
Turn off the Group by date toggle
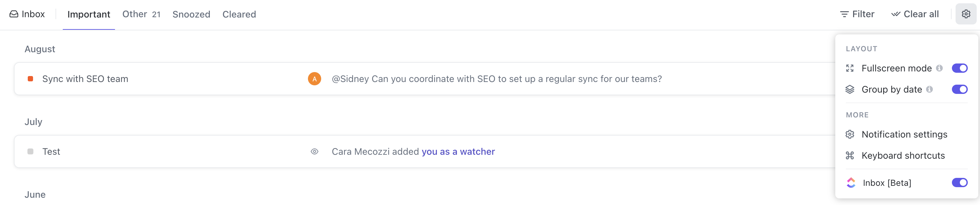[959, 89]
